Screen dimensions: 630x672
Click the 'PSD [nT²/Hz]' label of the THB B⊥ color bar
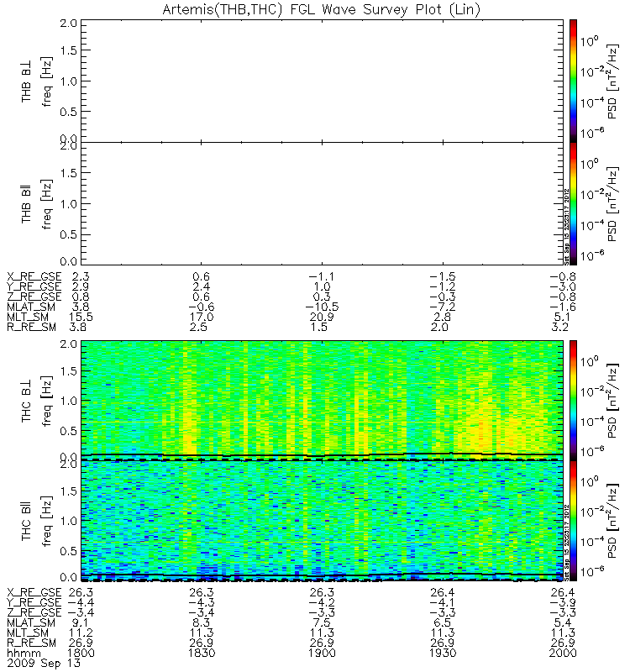tap(613, 81)
